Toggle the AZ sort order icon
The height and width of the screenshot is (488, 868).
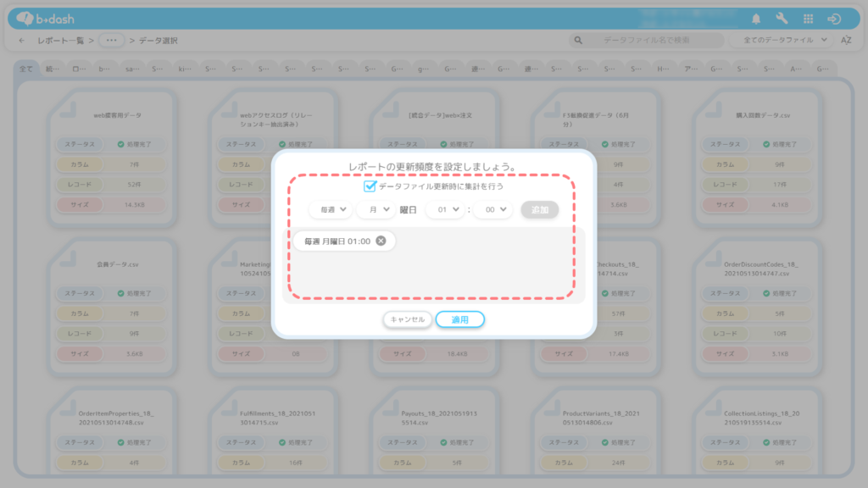tap(846, 40)
